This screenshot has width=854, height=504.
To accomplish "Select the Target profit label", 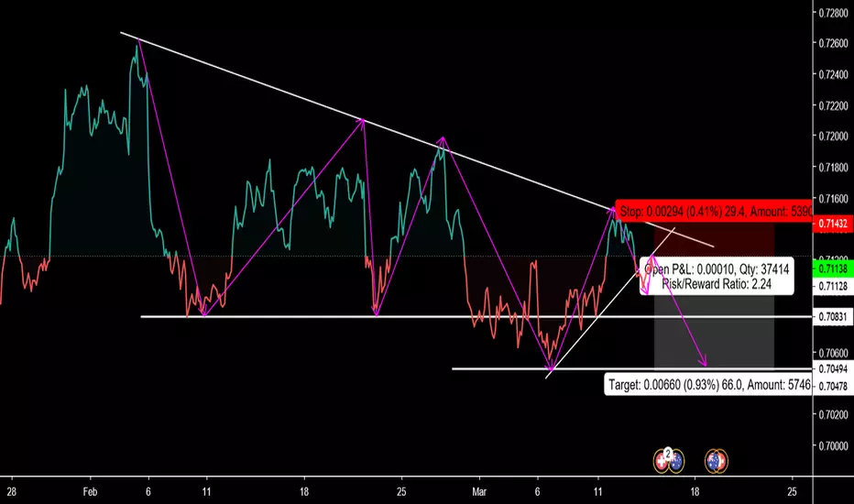I will (x=708, y=385).
